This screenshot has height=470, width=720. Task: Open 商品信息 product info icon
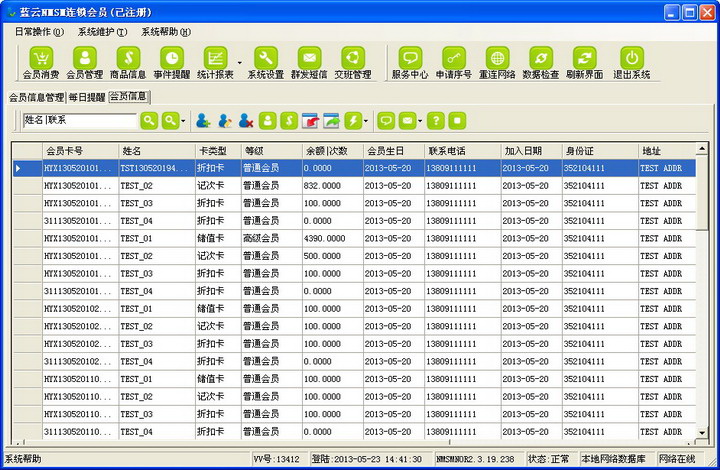coord(128,58)
